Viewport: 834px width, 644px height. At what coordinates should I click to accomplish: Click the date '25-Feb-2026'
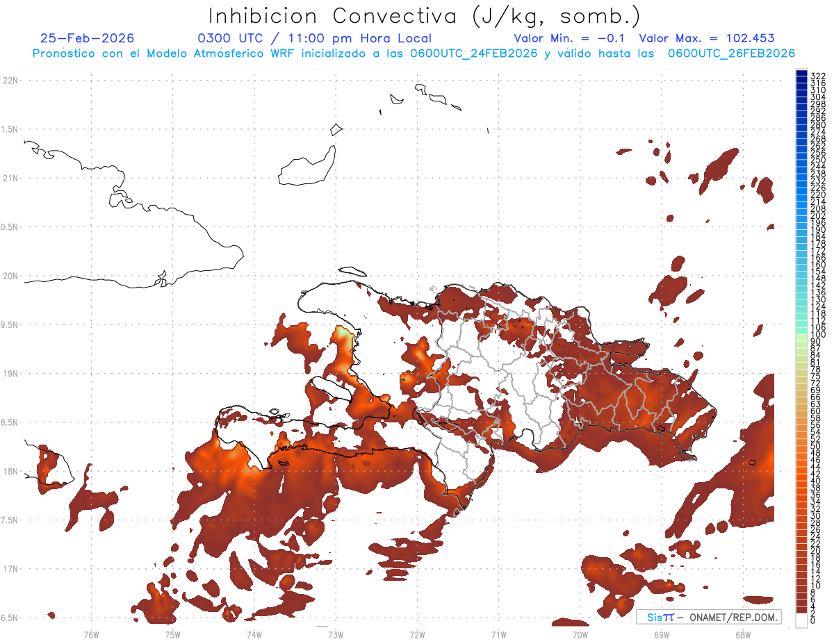pos(88,38)
